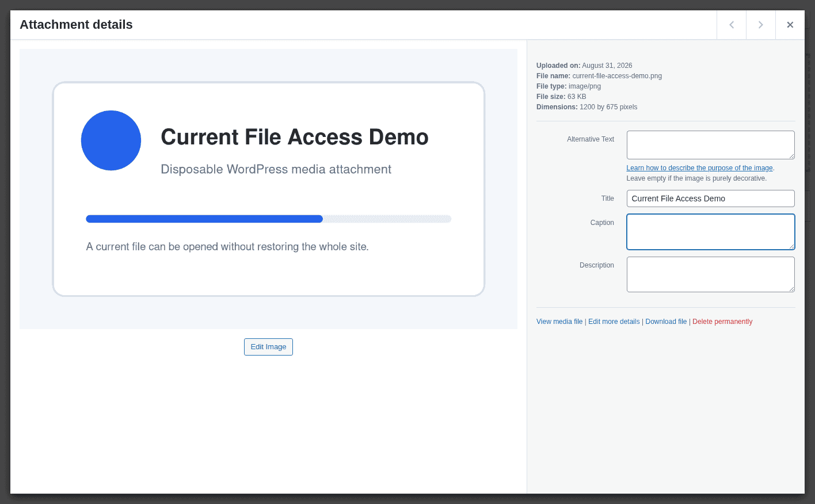815x504 pixels.
Task: Click into the Caption textarea
Action: point(710,232)
